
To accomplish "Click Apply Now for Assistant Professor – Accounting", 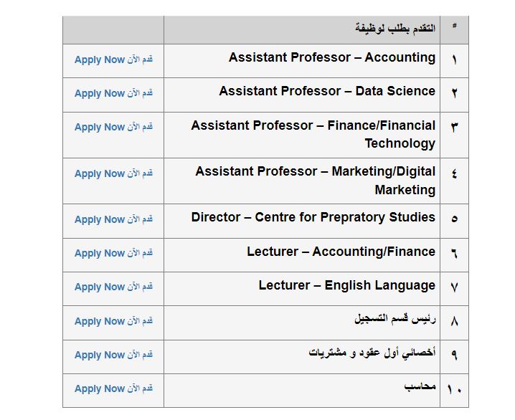I will click(113, 59).
